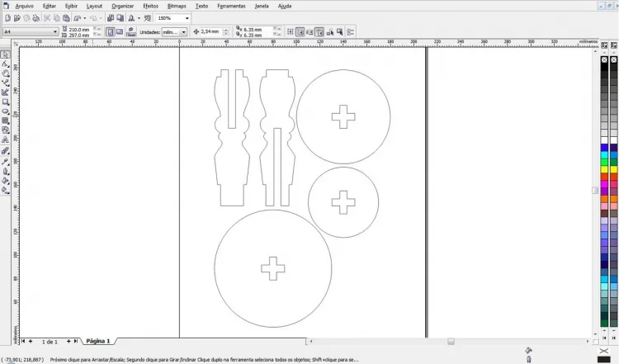Image resolution: width=619 pixels, height=364 pixels.
Task: Click the Print icon
Action: click(x=36, y=18)
